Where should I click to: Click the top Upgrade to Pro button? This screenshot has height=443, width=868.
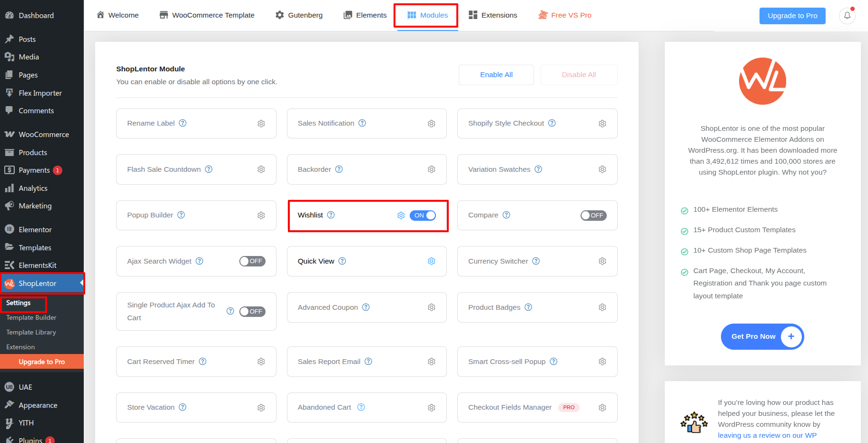(x=792, y=16)
